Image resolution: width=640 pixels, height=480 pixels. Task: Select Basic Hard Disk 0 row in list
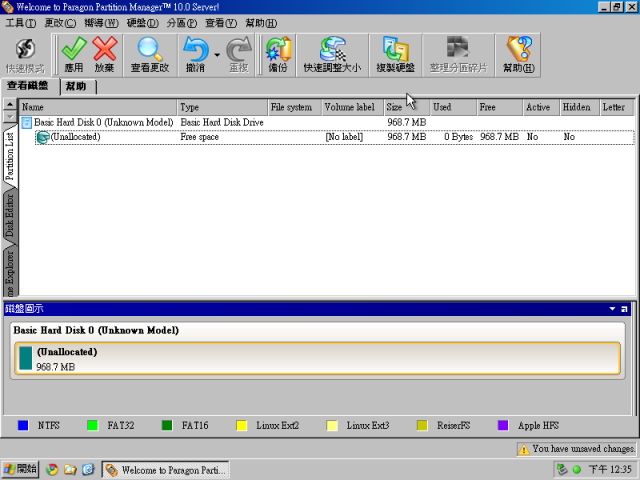point(327,122)
